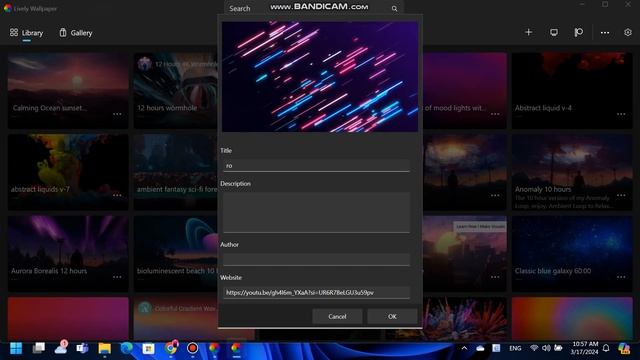Open File Explorer from taskbar
Image resolution: width=640 pixels, height=360 pixels.
104,348
